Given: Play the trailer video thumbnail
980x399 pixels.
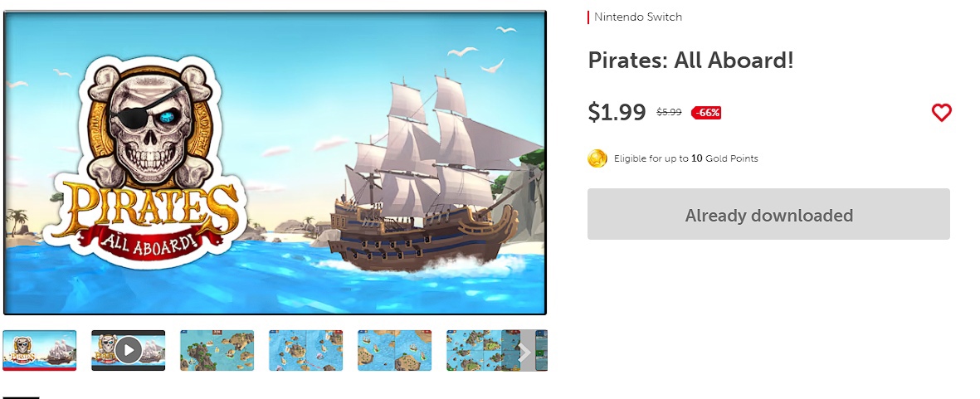Looking at the screenshot, I should (128, 350).
